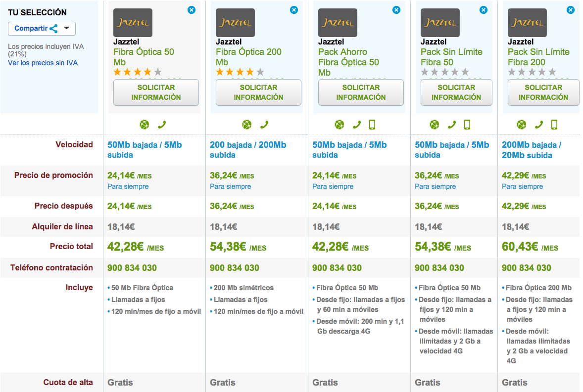The width and height of the screenshot is (583, 392).
Task: Open Fibra Óptica 50 Mb plan title
Action: (x=144, y=57)
